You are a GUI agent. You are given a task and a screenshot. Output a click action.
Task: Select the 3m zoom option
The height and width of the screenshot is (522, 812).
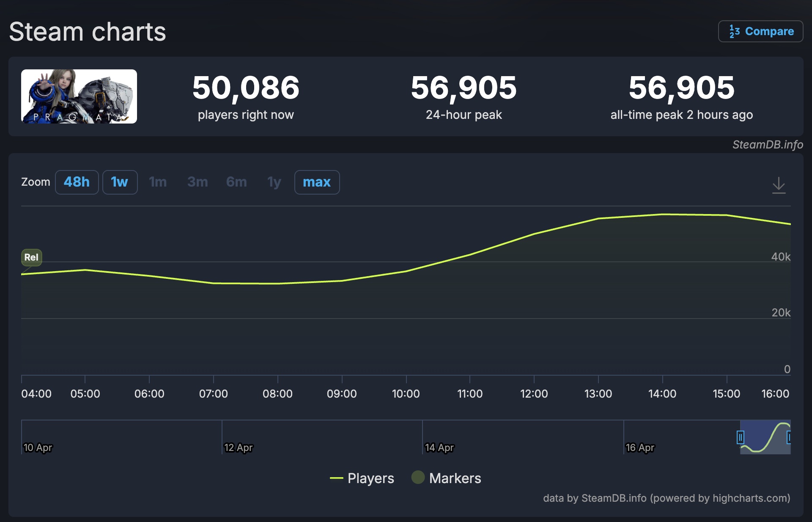tap(198, 182)
